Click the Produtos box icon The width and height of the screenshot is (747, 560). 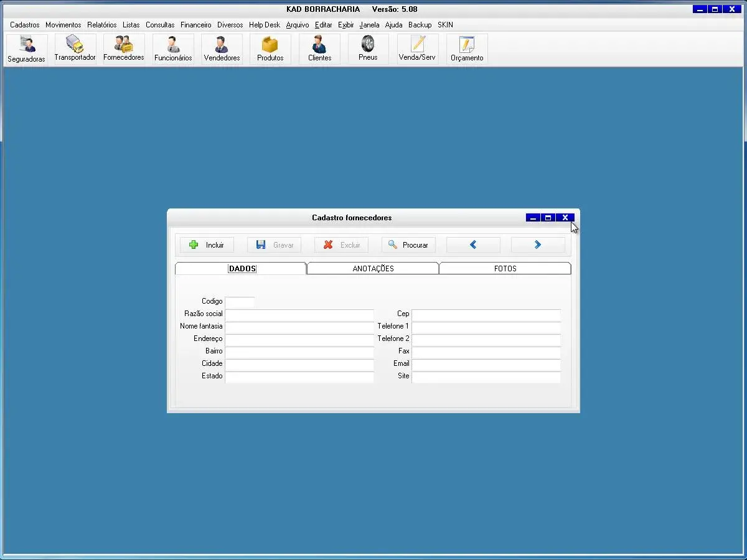pyautogui.click(x=270, y=49)
